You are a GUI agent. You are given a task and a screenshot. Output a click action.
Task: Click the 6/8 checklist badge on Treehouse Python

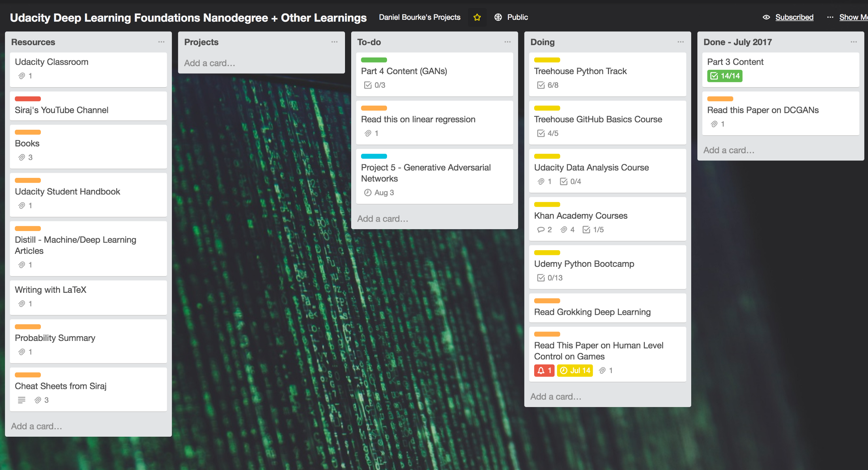[548, 85]
